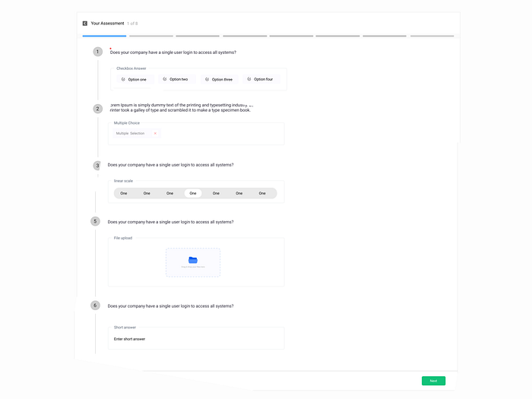Click the first blue progress segment
The width and height of the screenshot is (532, 399).
coord(105,36)
